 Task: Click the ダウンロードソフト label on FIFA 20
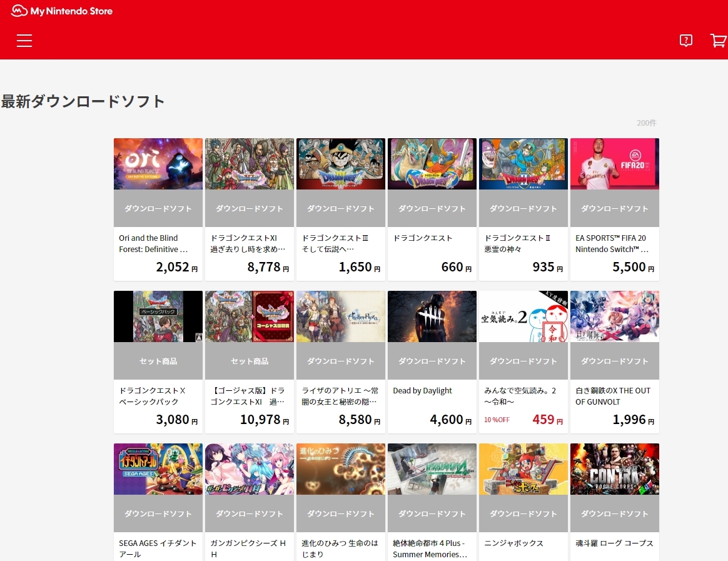pos(615,208)
